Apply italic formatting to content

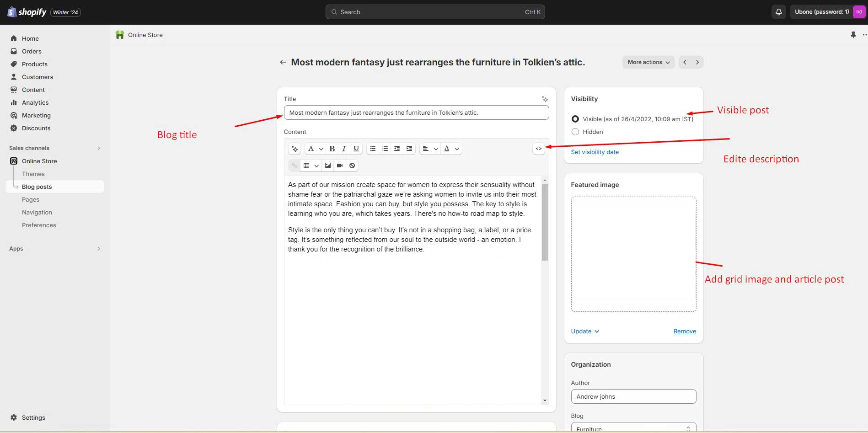(x=344, y=149)
